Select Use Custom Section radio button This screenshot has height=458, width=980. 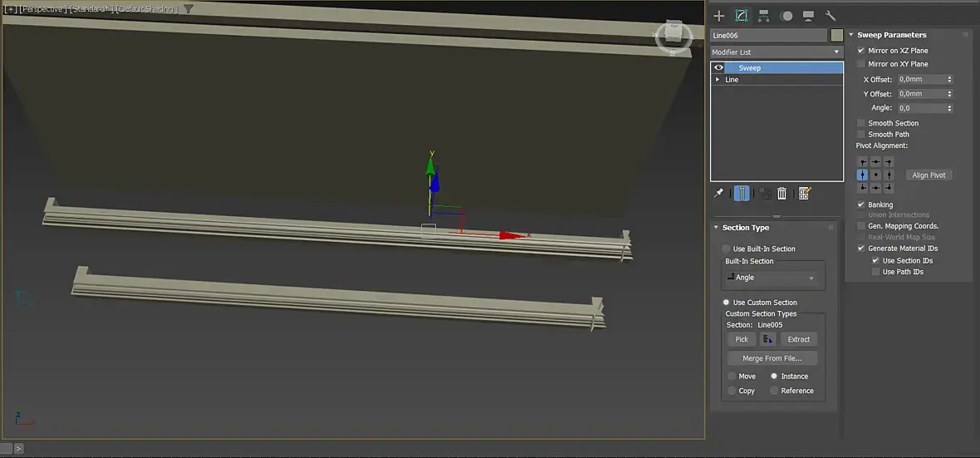pos(726,303)
